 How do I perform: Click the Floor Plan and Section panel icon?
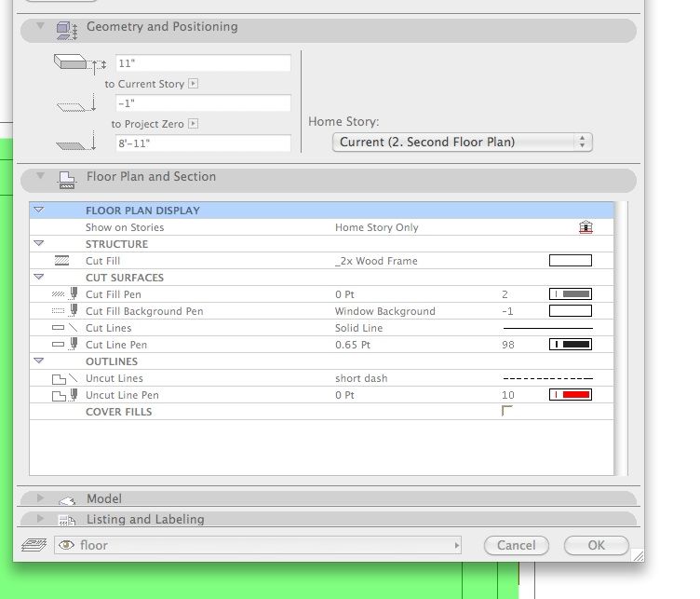[x=67, y=180]
